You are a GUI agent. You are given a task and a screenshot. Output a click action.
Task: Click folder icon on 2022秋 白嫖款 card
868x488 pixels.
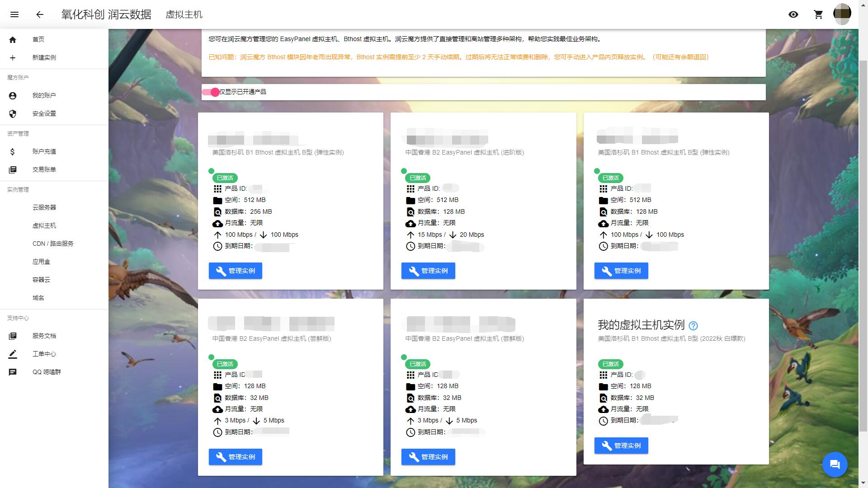tap(604, 386)
